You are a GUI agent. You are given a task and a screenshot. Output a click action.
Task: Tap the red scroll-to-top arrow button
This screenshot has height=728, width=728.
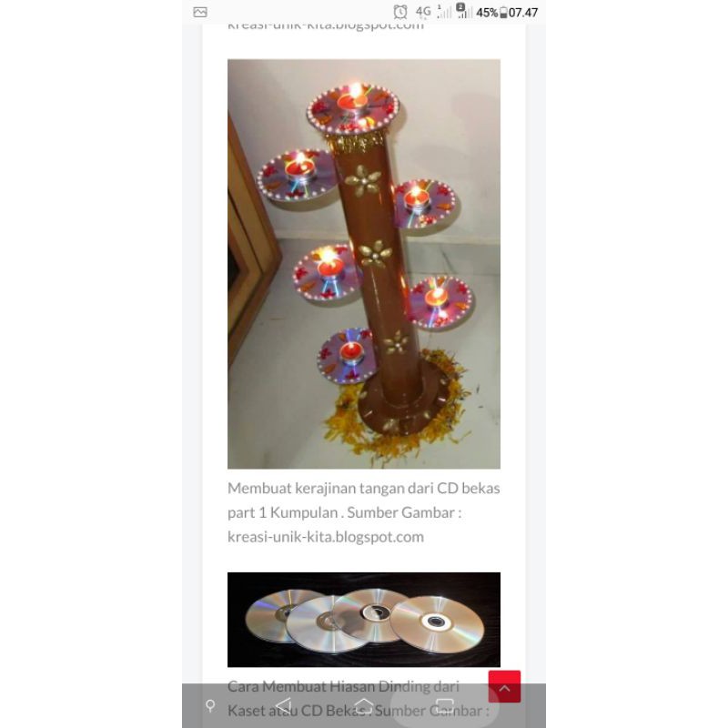pyautogui.click(x=504, y=686)
